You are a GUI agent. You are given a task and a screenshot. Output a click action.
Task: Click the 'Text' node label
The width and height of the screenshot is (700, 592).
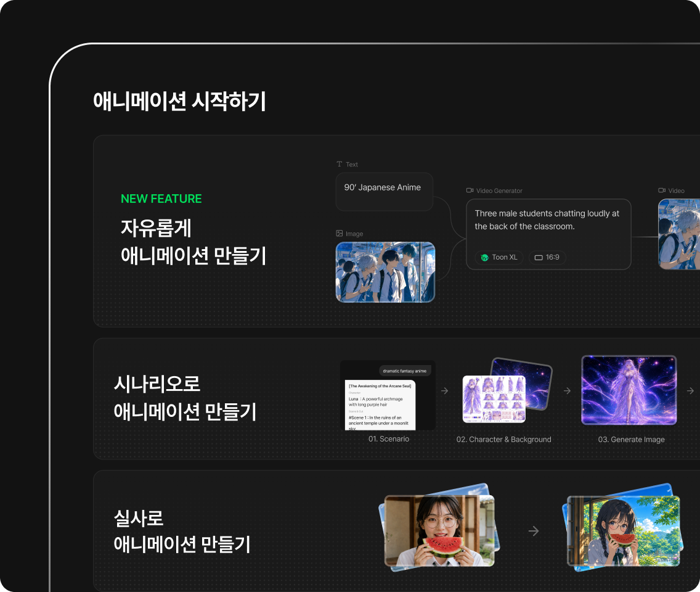(x=352, y=165)
